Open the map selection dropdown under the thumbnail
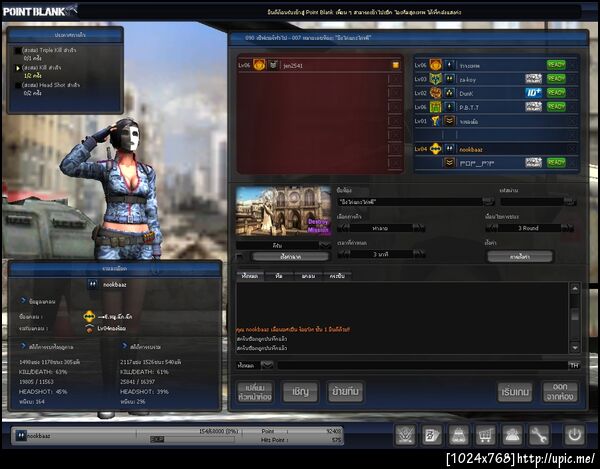Screen dimensions: 600x469 point(325,245)
